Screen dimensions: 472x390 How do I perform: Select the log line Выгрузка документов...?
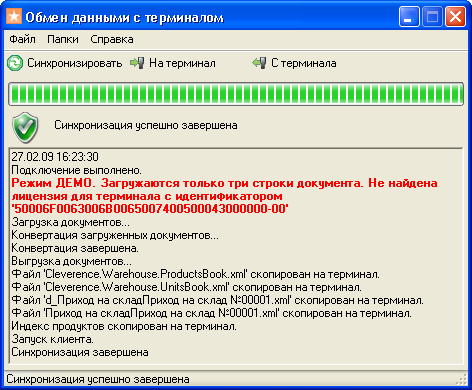71,261
